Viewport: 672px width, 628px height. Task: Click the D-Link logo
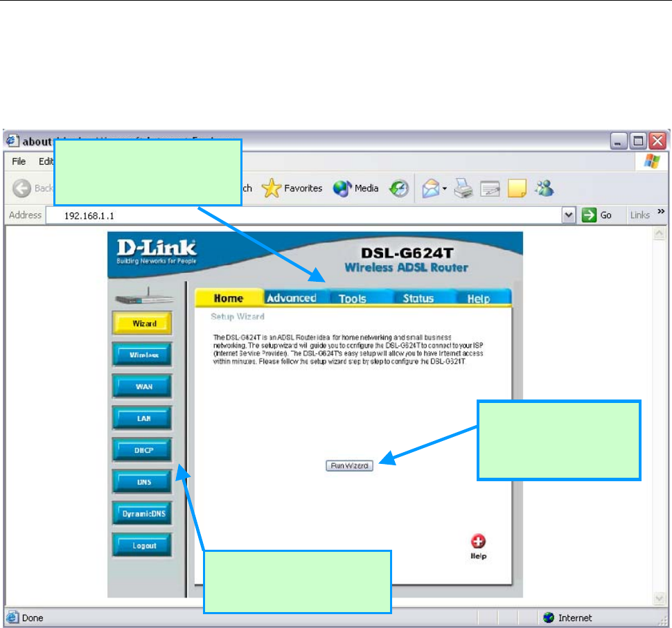(x=157, y=252)
